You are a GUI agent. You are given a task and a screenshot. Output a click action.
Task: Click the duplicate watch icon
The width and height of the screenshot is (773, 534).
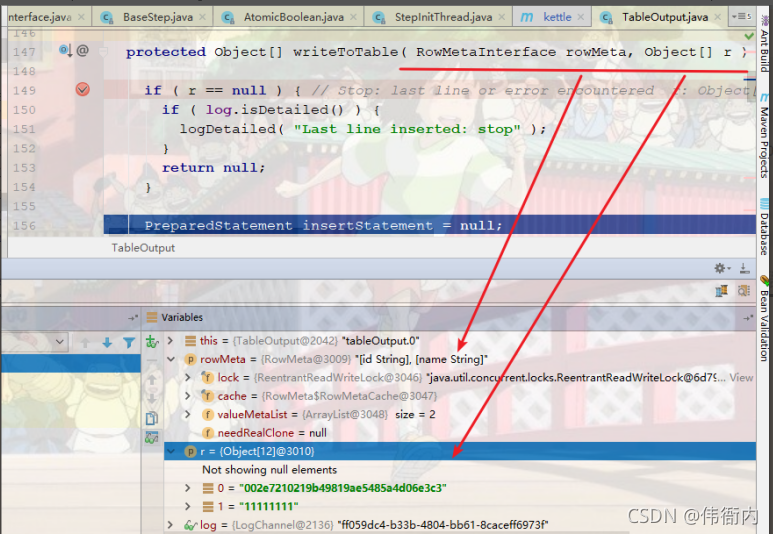coord(152,418)
